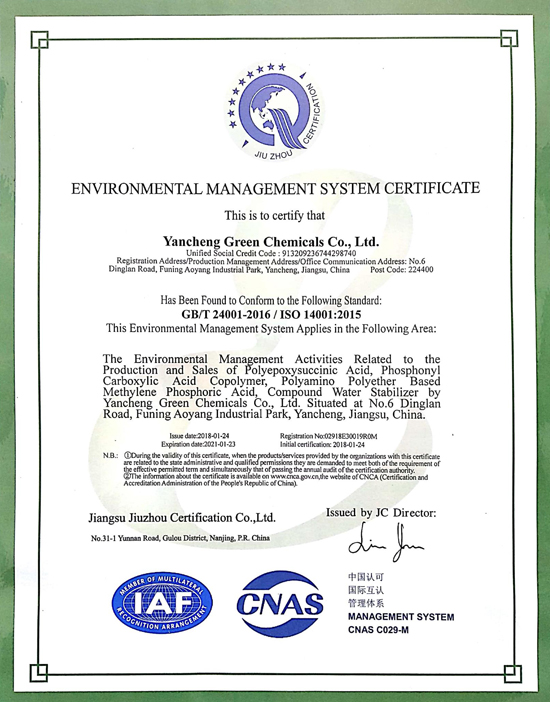Click 'Registration No:02918E30019R0M' text
Screen dimensions: 550x702
pyautogui.click(x=329, y=436)
